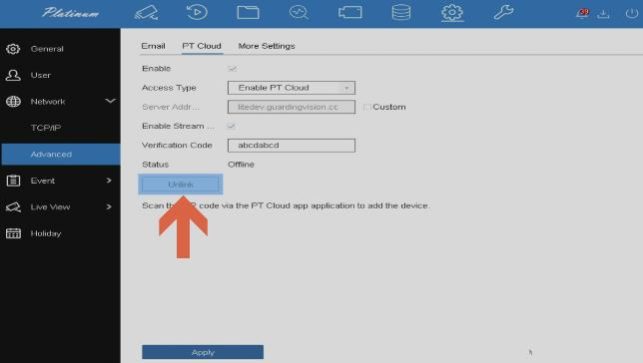Switch to the Email tab
This screenshot has width=643, height=363.
pyautogui.click(x=153, y=46)
